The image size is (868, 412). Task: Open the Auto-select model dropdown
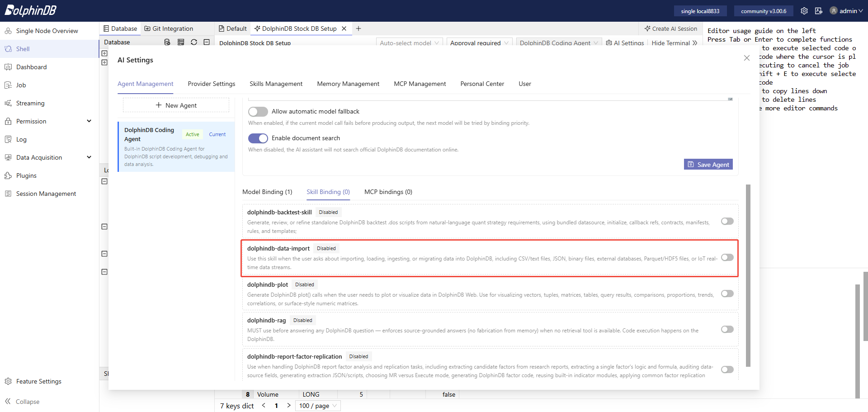click(409, 43)
